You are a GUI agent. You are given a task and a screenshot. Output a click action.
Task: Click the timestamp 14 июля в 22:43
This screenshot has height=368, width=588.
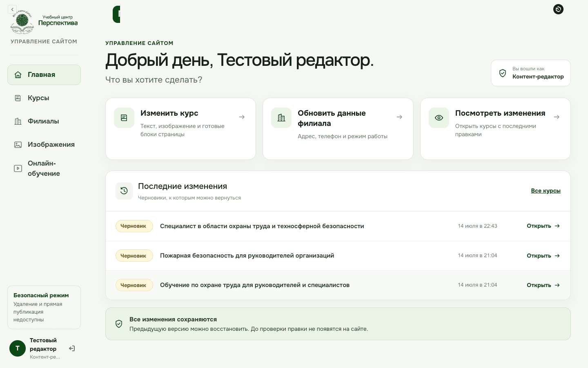click(x=477, y=226)
